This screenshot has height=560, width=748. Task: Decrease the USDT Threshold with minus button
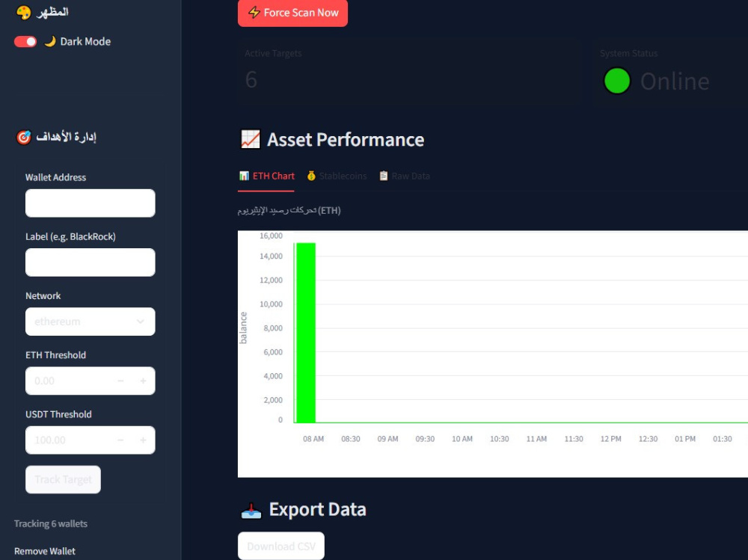coord(120,440)
